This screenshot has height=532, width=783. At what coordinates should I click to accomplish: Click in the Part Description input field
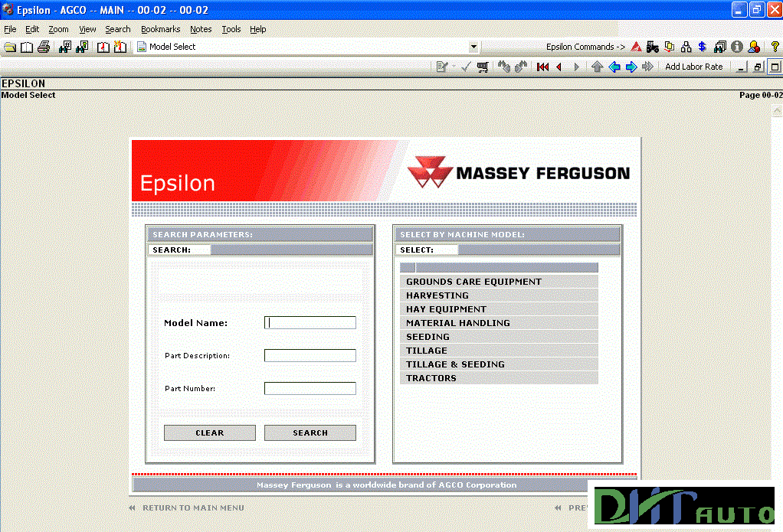(310, 355)
